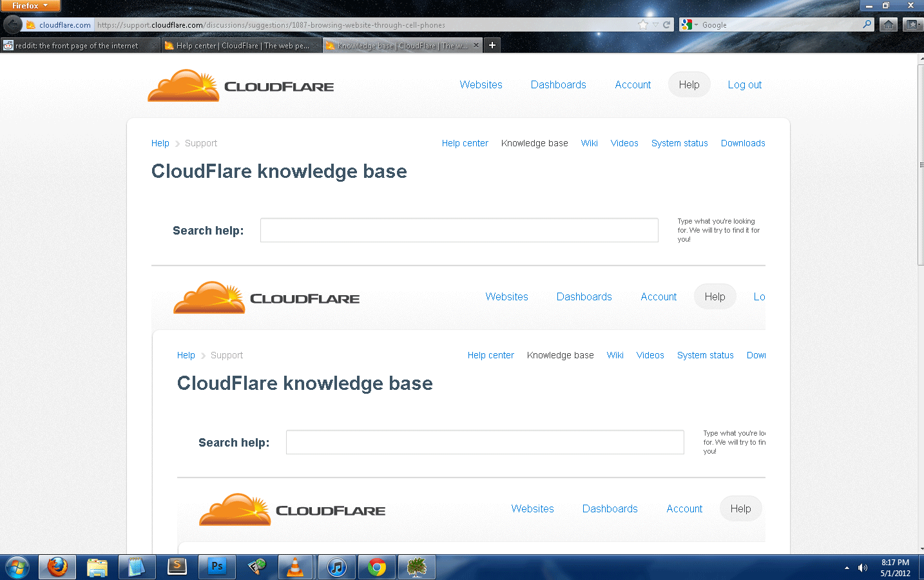Launch Google Chrome from the taskbar
Image resolution: width=924 pixels, height=580 pixels.
click(x=377, y=567)
